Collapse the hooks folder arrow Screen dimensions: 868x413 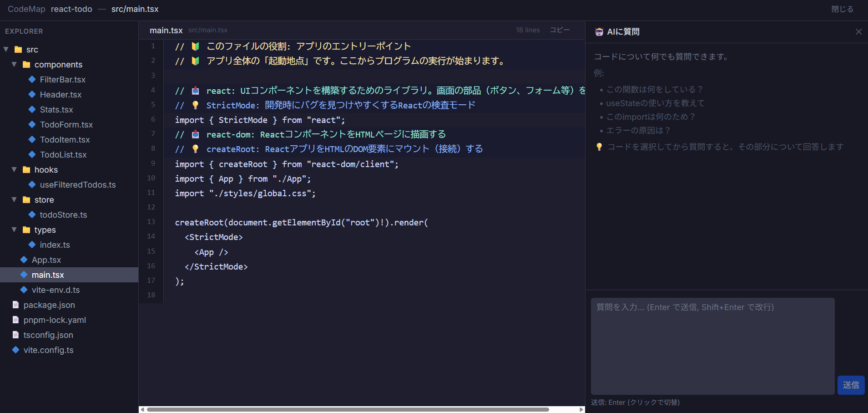click(x=14, y=169)
